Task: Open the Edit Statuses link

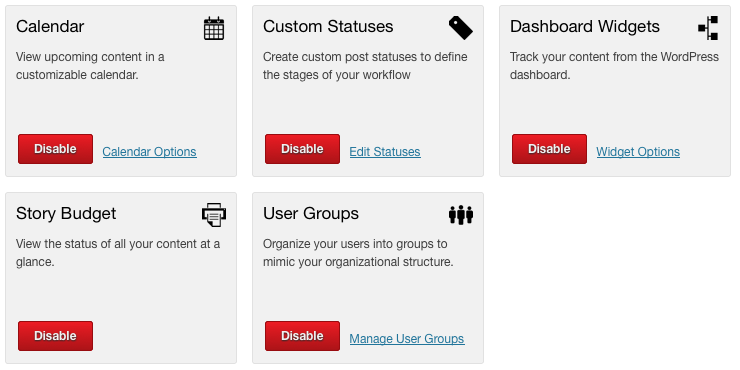Action: pos(385,152)
